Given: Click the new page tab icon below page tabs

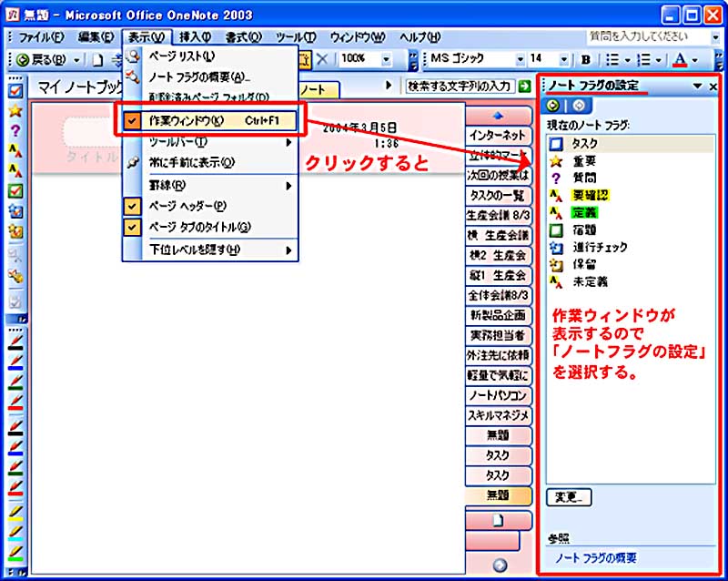Looking at the screenshot, I should coord(498,520).
